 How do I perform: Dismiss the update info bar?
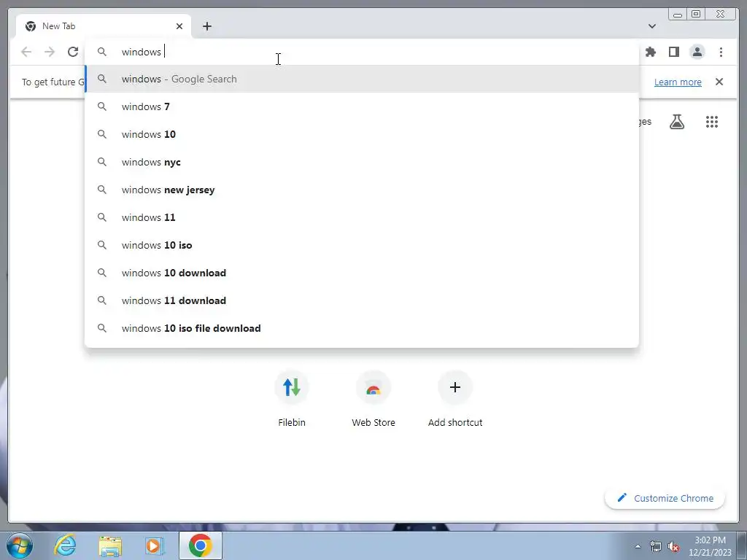tap(719, 82)
